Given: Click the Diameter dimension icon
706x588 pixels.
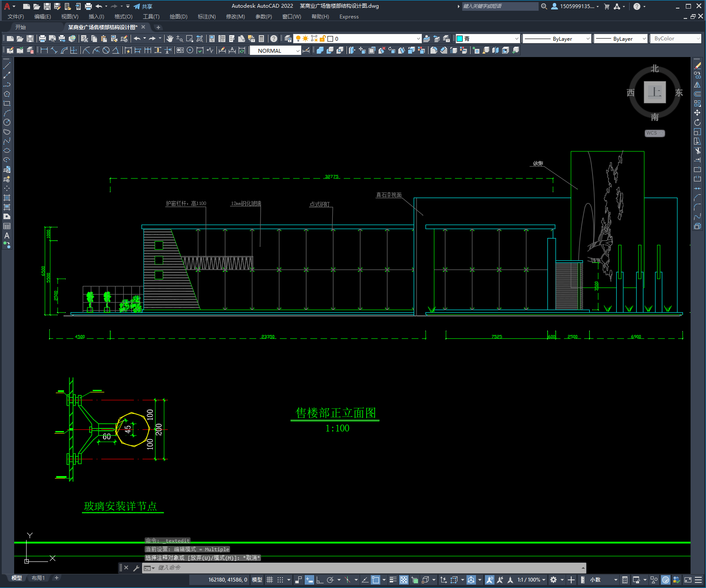Looking at the screenshot, I should 106,50.
